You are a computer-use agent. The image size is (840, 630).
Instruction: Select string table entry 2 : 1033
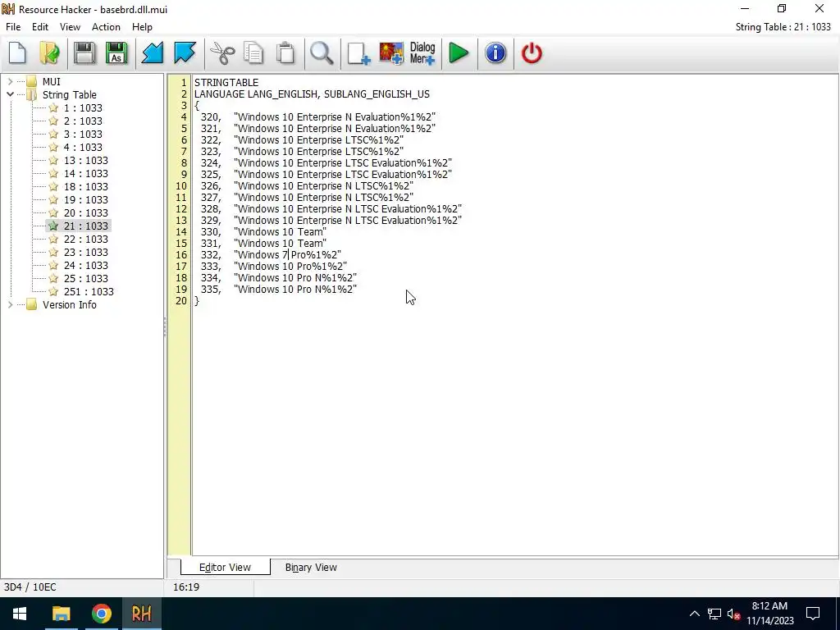83,121
